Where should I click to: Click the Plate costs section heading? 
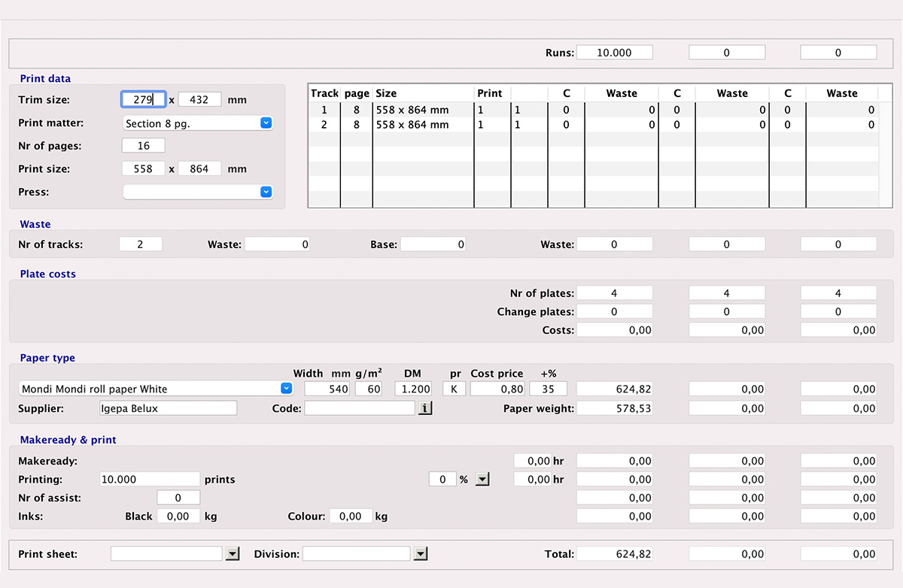47,274
